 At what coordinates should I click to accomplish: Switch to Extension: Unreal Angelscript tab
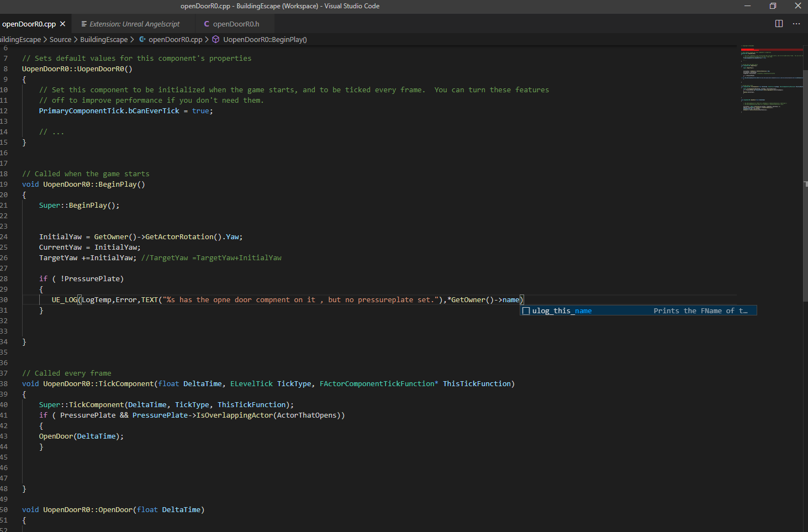tap(134, 24)
